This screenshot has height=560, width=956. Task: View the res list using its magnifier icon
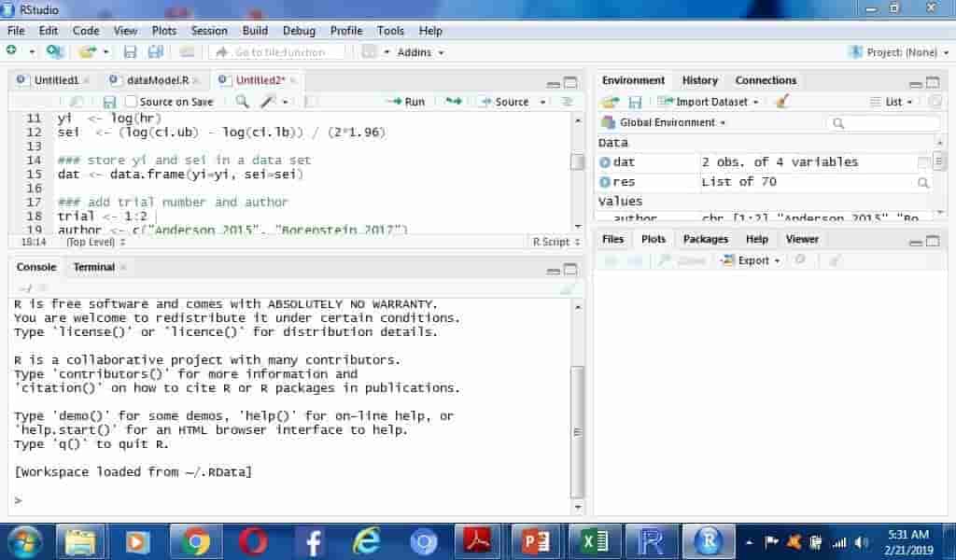[x=923, y=183]
